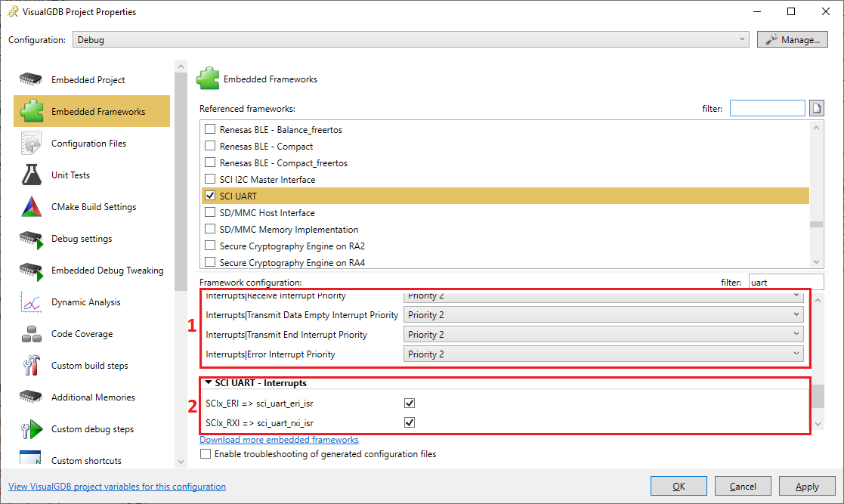The height and width of the screenshot is (504, 844).
Task: Check Renesas BLE - Balance_freertos framework
Action: (x=210, y=129)
